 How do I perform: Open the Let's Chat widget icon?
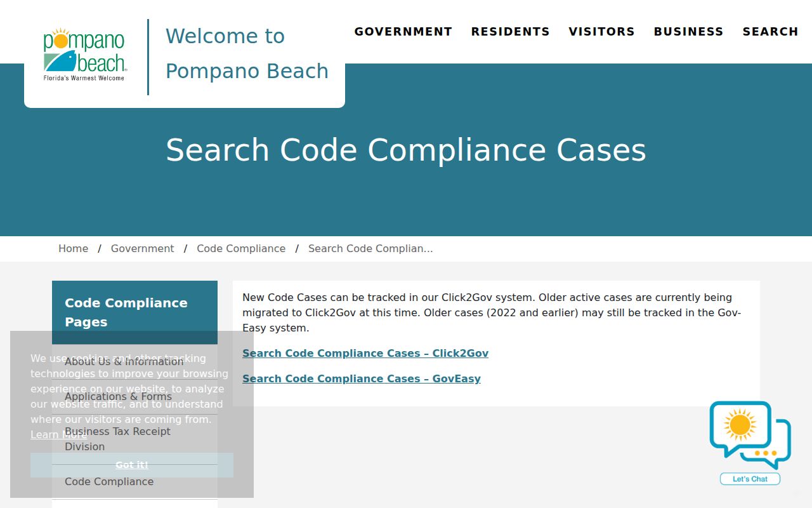750,443
